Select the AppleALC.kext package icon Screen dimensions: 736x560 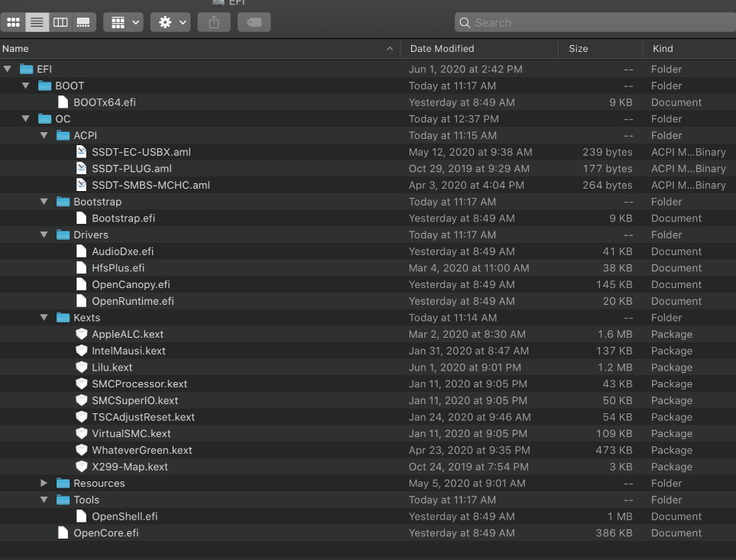[x=81, y=334]
